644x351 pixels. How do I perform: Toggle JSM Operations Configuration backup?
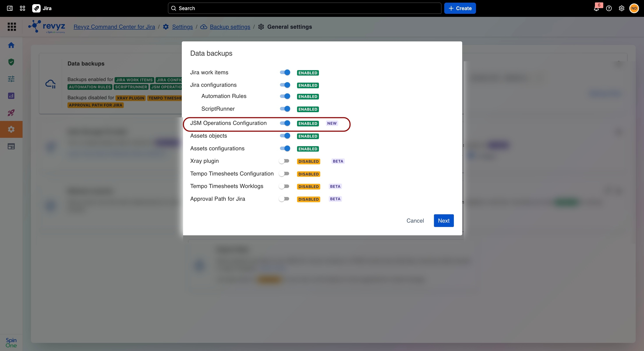pyautogui.click(x=285, y=123)
